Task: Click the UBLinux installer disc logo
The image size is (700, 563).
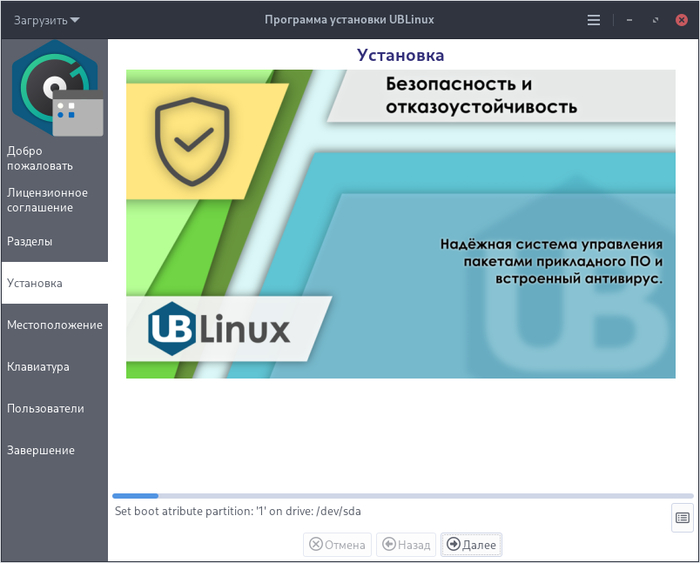Action: [x=56, y=88]
